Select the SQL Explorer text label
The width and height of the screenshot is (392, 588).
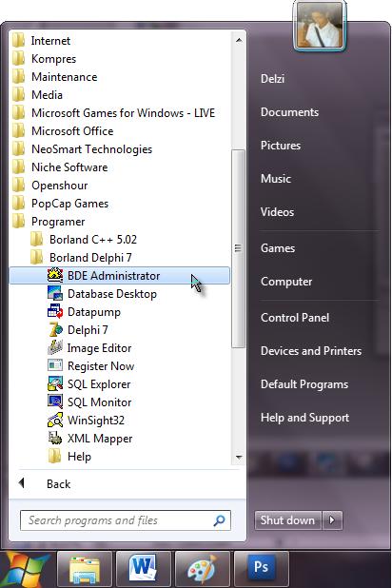tap(99, 384)
